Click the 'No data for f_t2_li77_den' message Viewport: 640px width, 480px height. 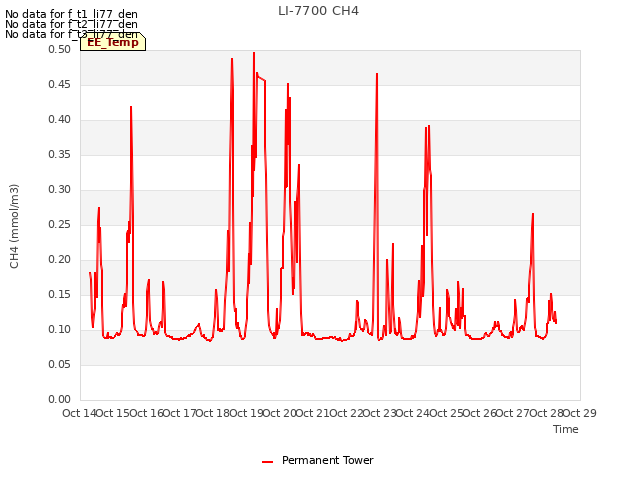click(71, 24)
